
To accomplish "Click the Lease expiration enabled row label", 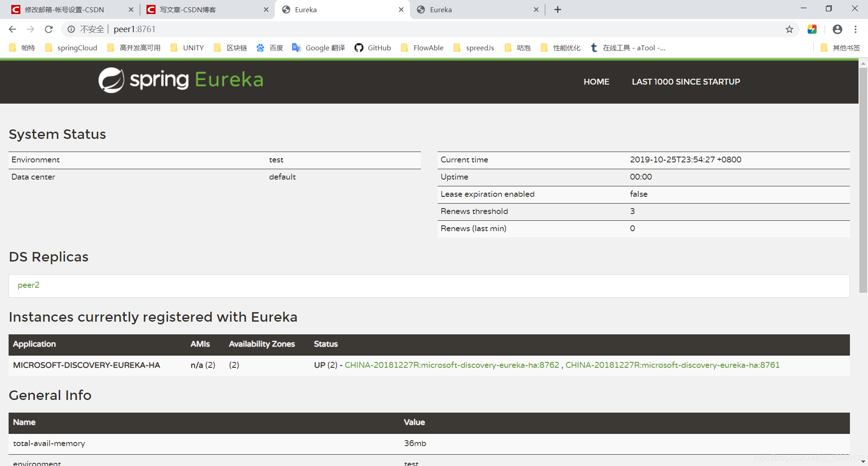I will (x=487, y=194).
